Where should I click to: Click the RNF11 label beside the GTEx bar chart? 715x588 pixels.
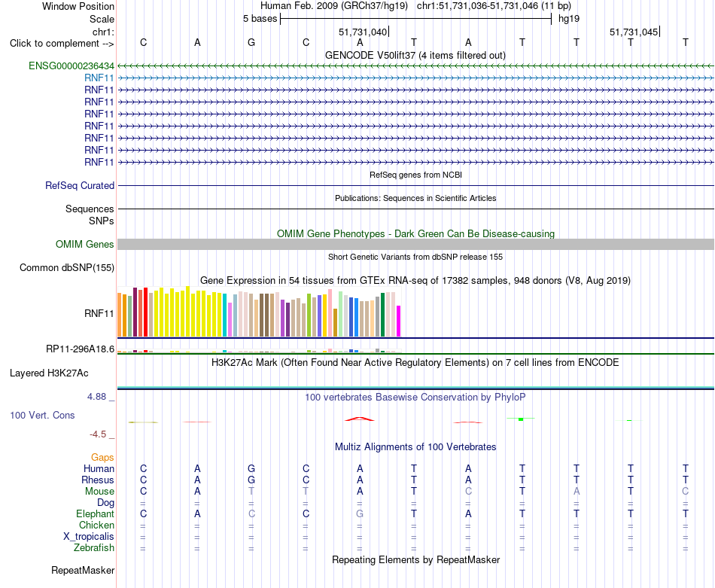(99, 313)
